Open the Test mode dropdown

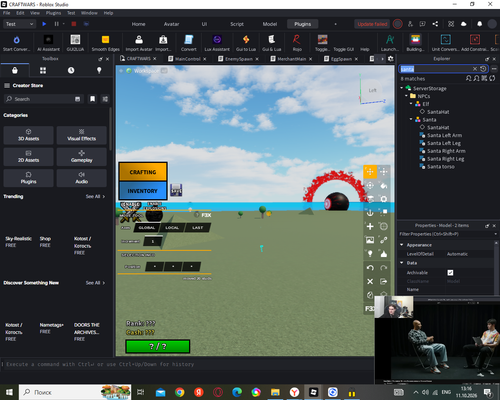click(x=19, y=24)
